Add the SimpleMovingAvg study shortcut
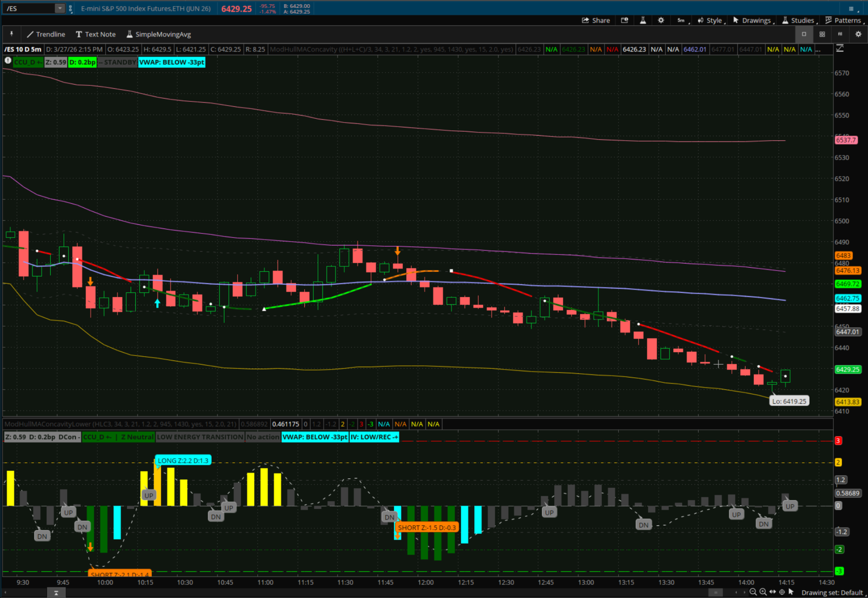Image resolution: width=868 pixels, height=598 pixels. [159, 34]
